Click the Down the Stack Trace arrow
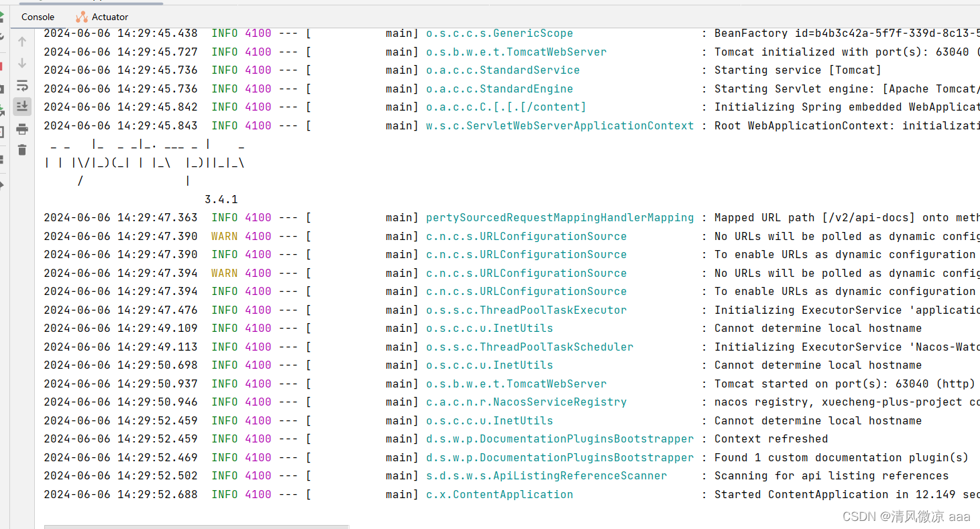 22,63
